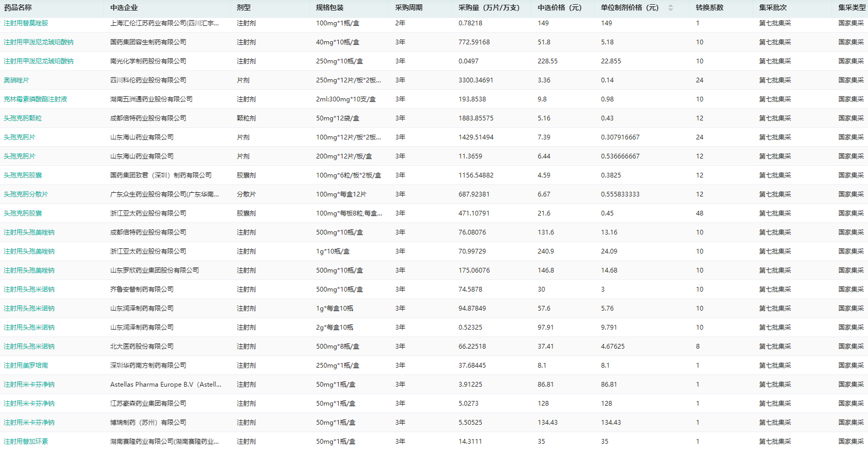The width and height of the screenshot is (868, 449).
Task: Select the company cell 深圳华药南方制药有限公司
Action: pos(148,366)
